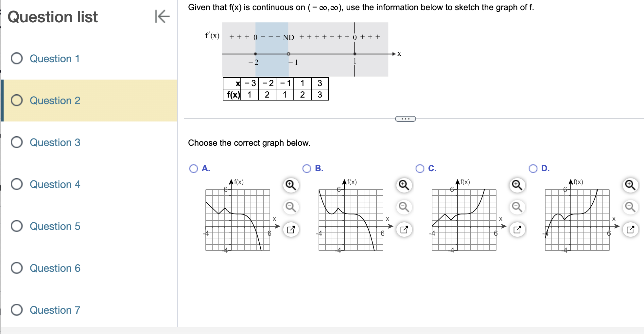
Task: Expand the ellipsis options divider
Action: 405,119
